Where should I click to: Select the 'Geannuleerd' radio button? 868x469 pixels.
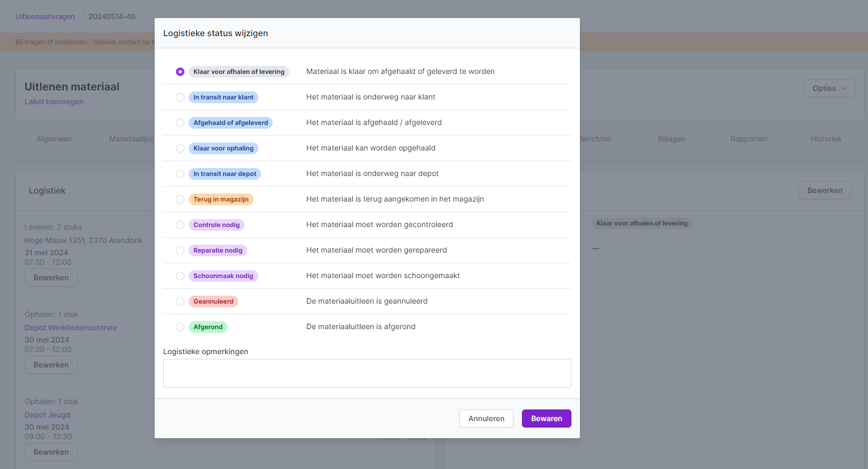pyautogui.click(x=180, y=301)
